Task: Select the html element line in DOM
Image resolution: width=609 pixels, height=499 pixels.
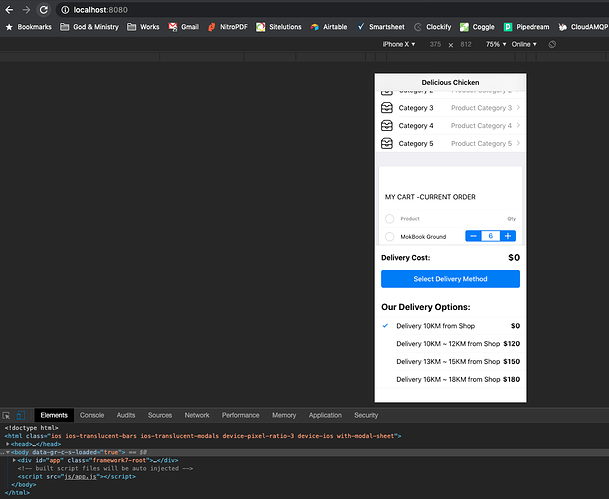Action: tap(203, 436)
